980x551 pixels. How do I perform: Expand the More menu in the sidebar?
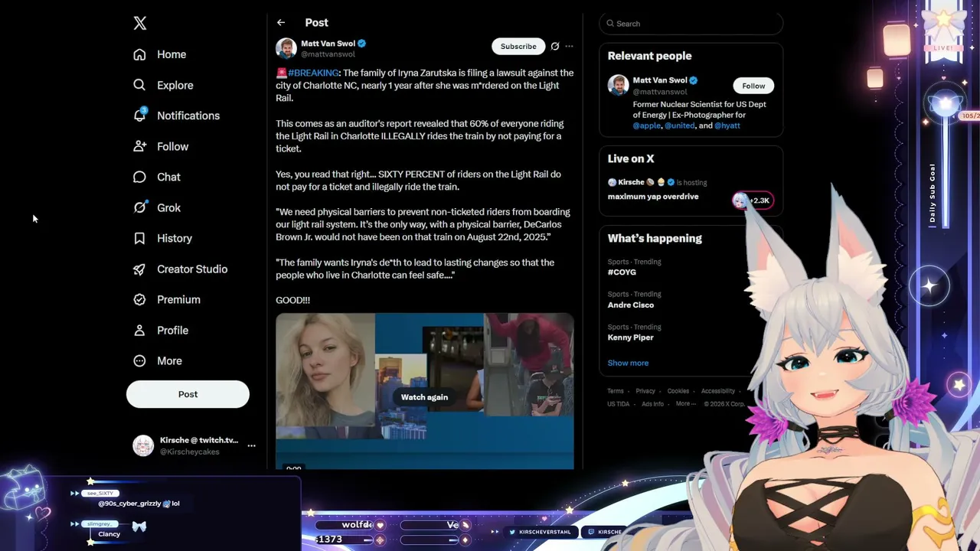pyautogui.click(x=158, y=360)
